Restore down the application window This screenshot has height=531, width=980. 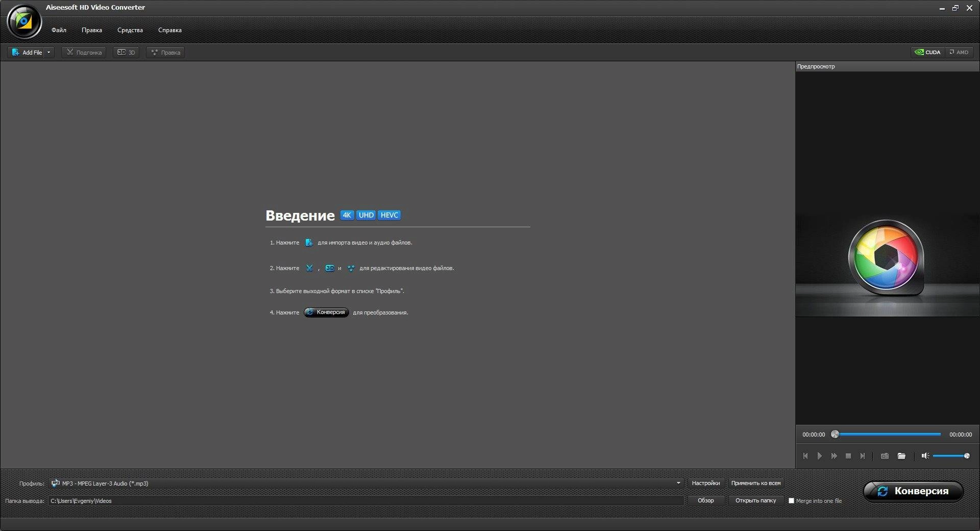pyautogui.click(x=955, y=8)
